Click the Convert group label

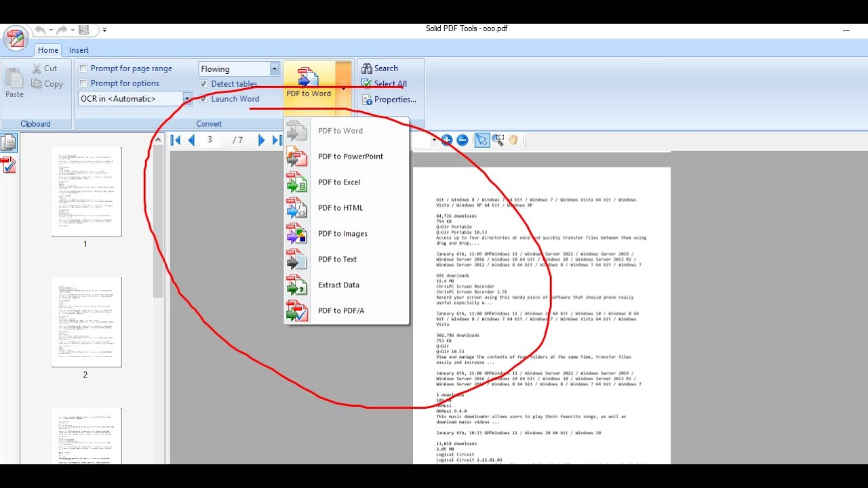tap(209, 124)
